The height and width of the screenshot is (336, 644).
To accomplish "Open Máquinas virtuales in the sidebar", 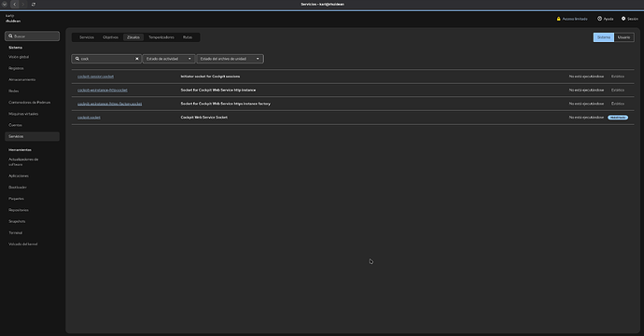I will point(32,114).
